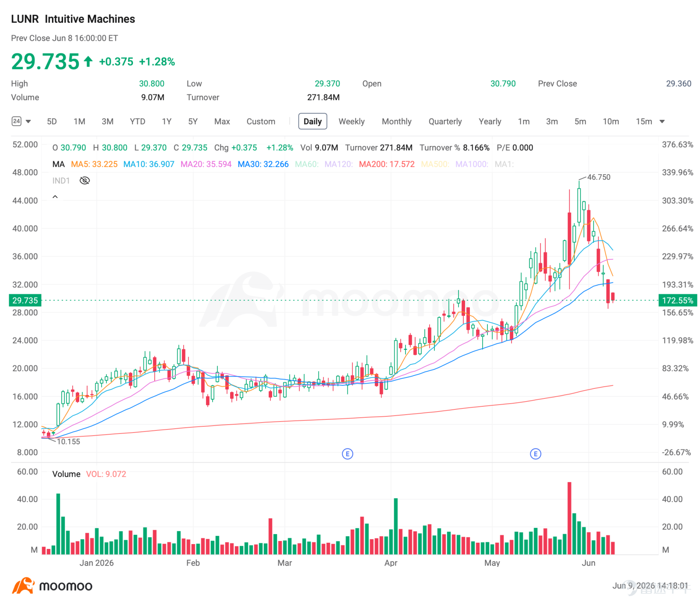Click the Volume indicator label
The image size is (700, 604).
(x=66, y=474)
